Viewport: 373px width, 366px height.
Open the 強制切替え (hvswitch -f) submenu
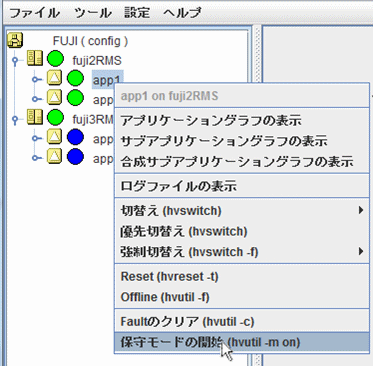click(242, 252)
